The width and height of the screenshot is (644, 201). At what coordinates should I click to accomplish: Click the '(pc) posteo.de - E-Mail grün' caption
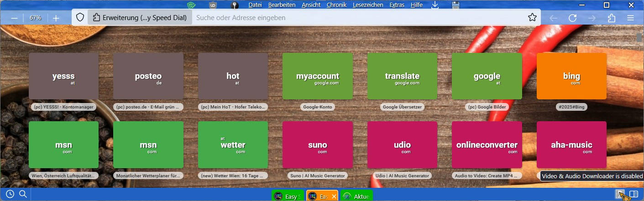tap(148, 107)
